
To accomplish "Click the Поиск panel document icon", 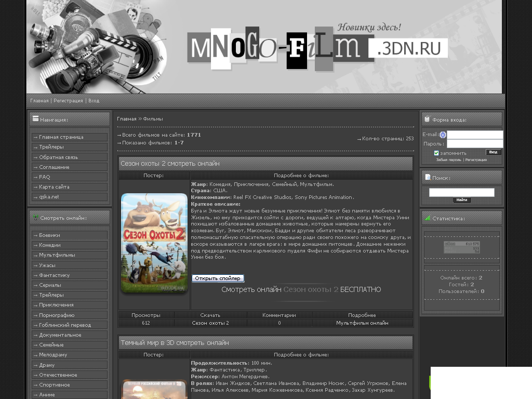I will tap(428, 177).
